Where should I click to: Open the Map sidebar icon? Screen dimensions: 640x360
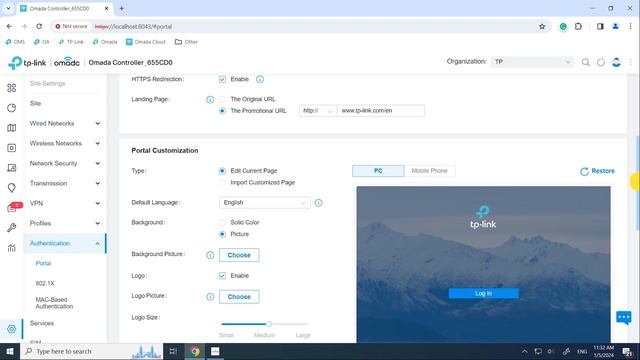[x=11, y=128]
